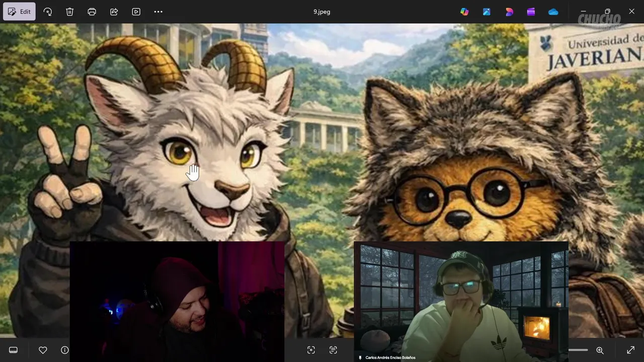This screenshot has height=362, width=644.
Task: Adjust the zoom slider
Action: tap(578, 350)
